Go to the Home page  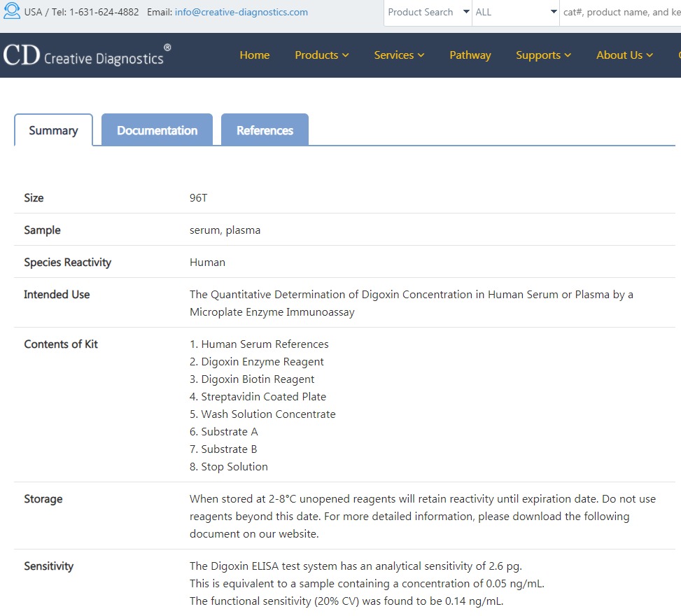tap(254, 55)
